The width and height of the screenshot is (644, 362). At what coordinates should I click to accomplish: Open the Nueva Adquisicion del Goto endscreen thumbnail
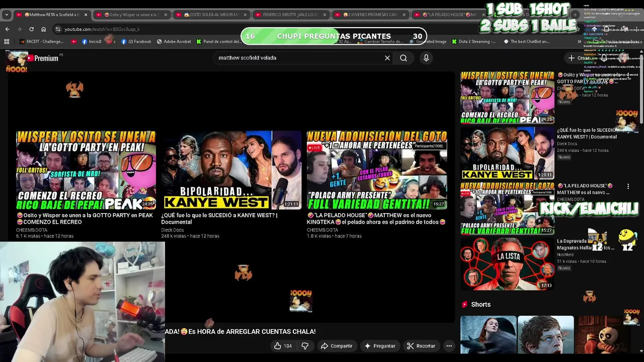pos(377,170)
